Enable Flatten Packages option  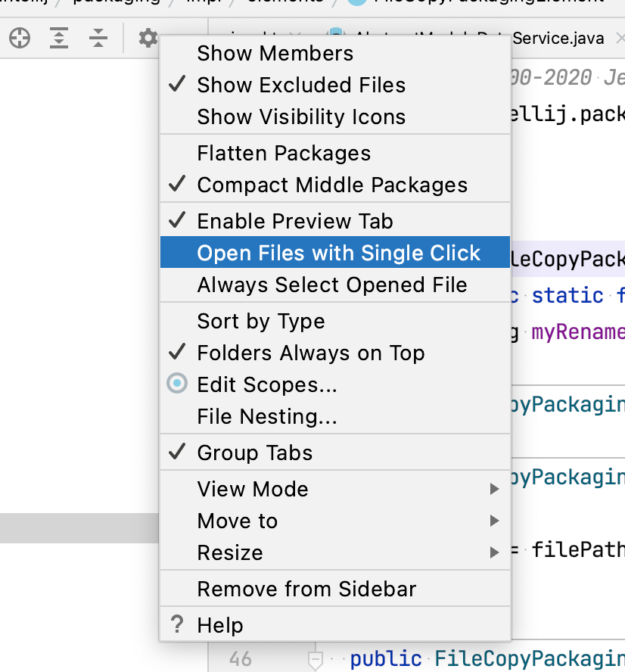284,154
